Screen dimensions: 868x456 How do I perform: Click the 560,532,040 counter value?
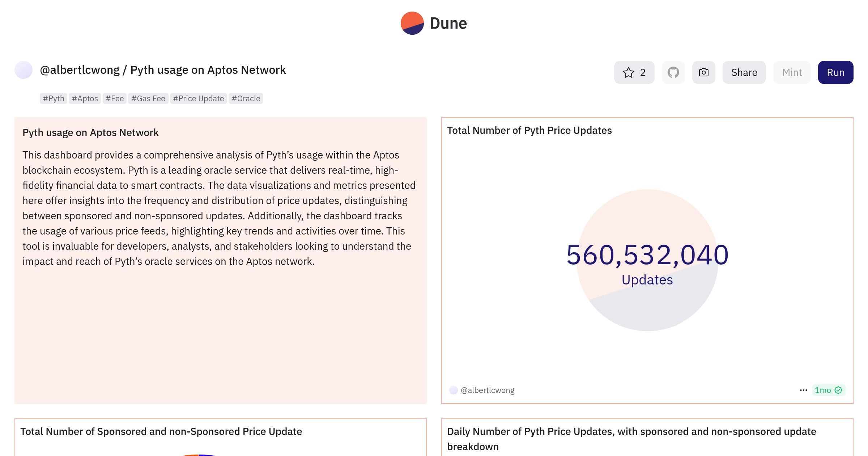pyautogui.click(x=647, y=255)
